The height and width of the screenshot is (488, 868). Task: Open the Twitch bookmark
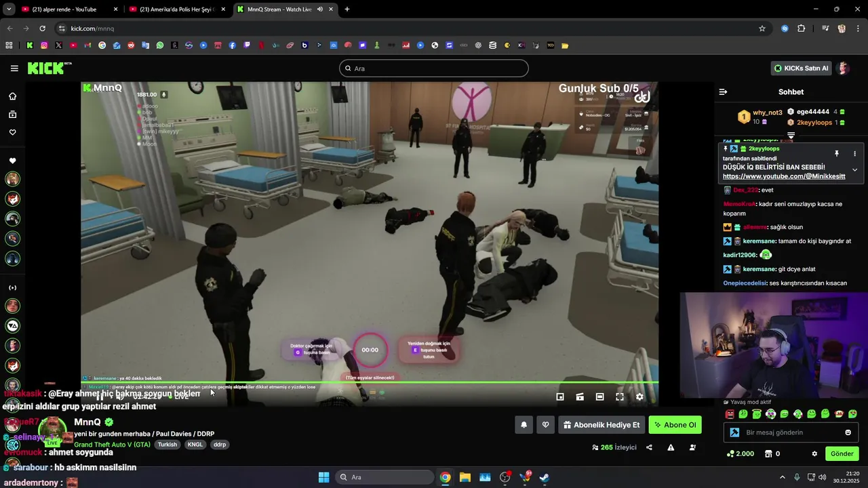pyautogui.click(x=247, y=45)
